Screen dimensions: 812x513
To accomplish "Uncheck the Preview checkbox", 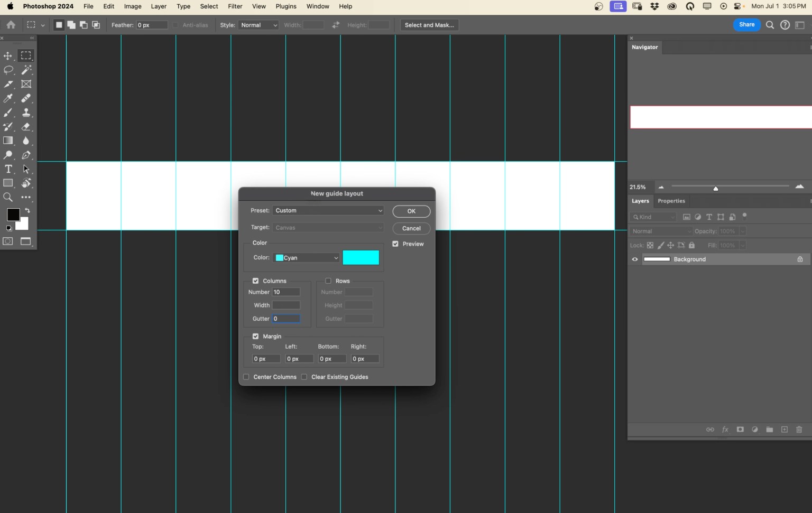I will [x=395, y=244].
